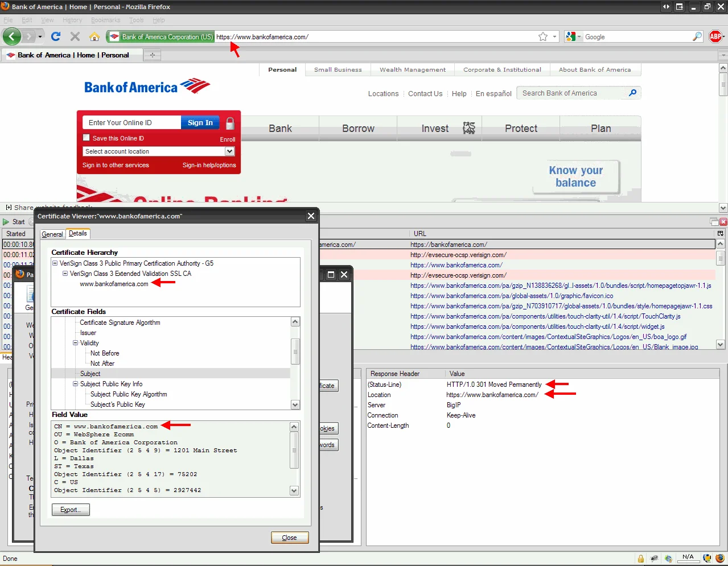
Task: Click the HttpFox panel detach icon
Action: [x=714, y=222]
